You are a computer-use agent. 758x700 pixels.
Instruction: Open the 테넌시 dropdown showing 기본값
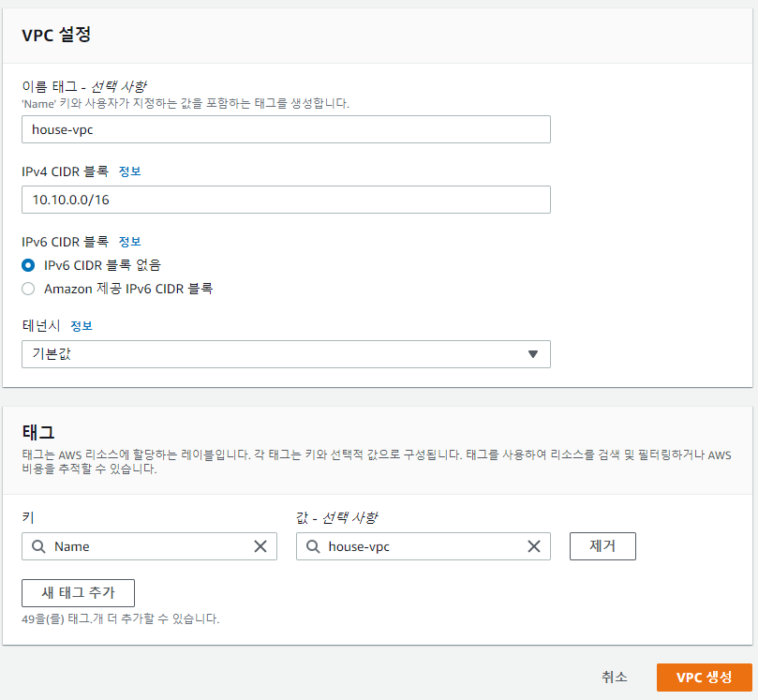pyautogui.click(x=286, y=354)
